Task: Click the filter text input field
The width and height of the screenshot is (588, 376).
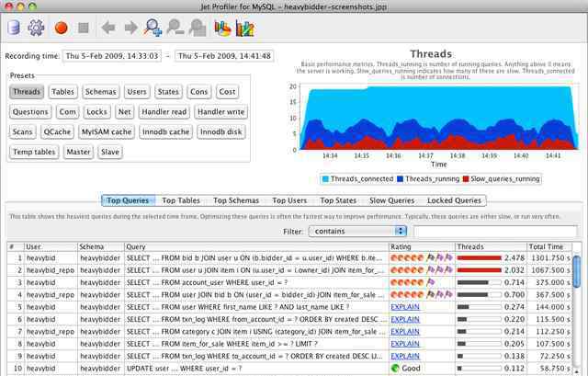Action: point(495,231)
